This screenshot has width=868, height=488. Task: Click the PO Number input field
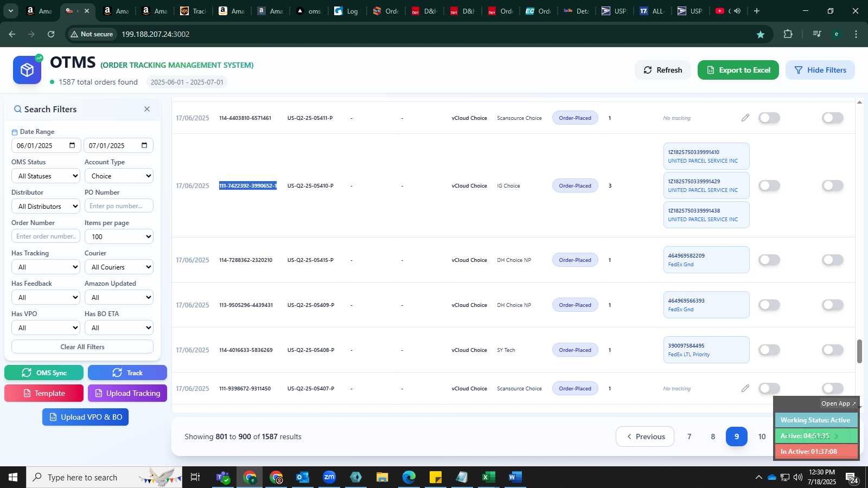click(119, 206)
